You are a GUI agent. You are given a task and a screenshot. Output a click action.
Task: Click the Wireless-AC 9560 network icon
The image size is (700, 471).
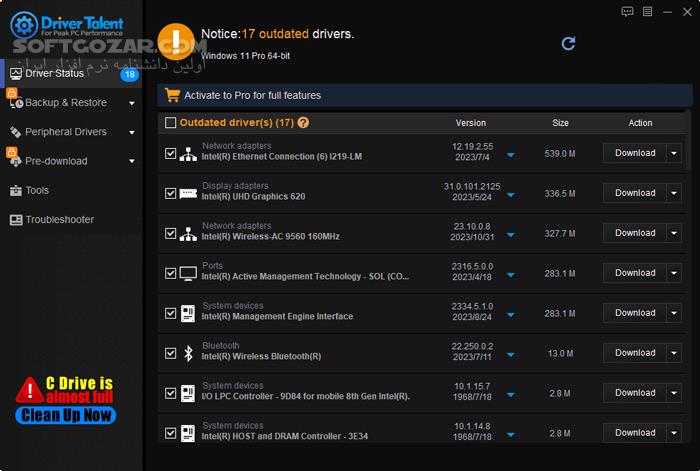click(x=188, y=233)
